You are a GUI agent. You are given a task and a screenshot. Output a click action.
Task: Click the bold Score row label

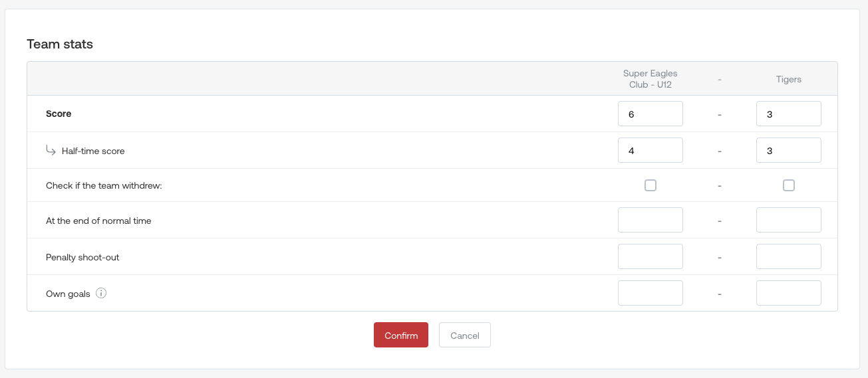59,114
